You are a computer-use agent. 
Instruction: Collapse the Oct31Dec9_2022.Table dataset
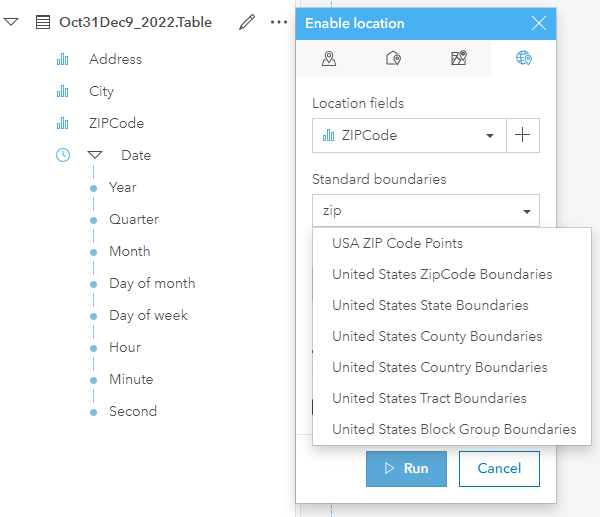pyautogui.click(x=11, y=22)
